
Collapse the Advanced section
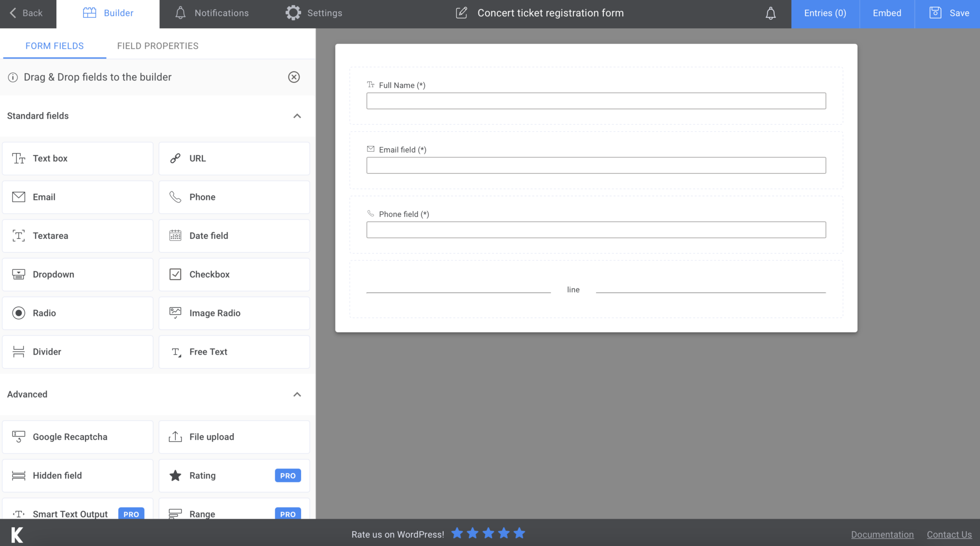(x=297, y=394)
